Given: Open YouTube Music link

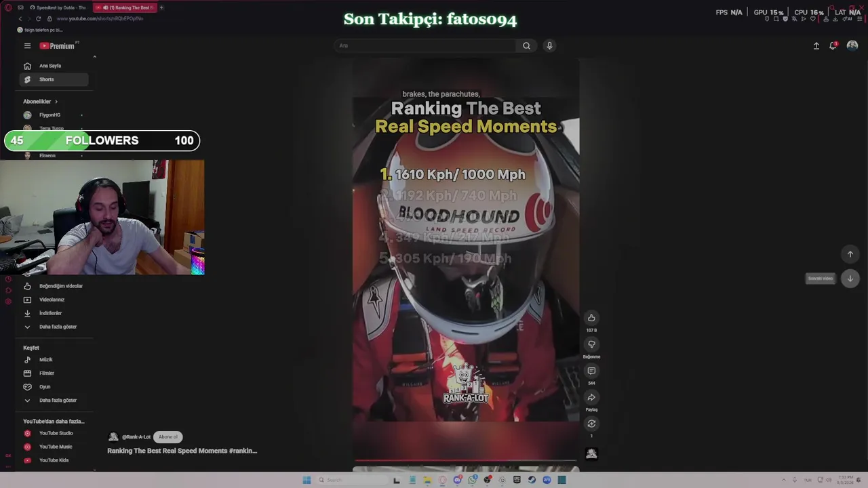Looking at the screenshot, I should point(54,447).
